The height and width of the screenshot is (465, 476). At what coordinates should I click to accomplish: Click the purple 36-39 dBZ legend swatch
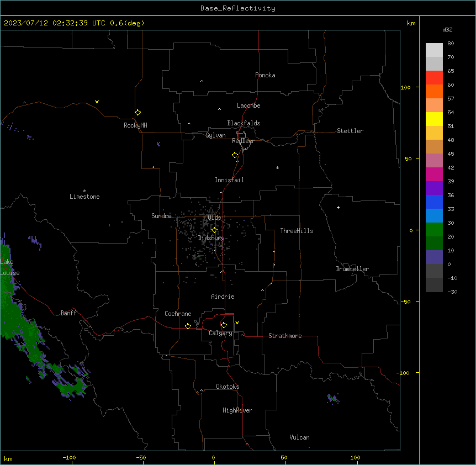pyautogui.click(x=434, y=188)
